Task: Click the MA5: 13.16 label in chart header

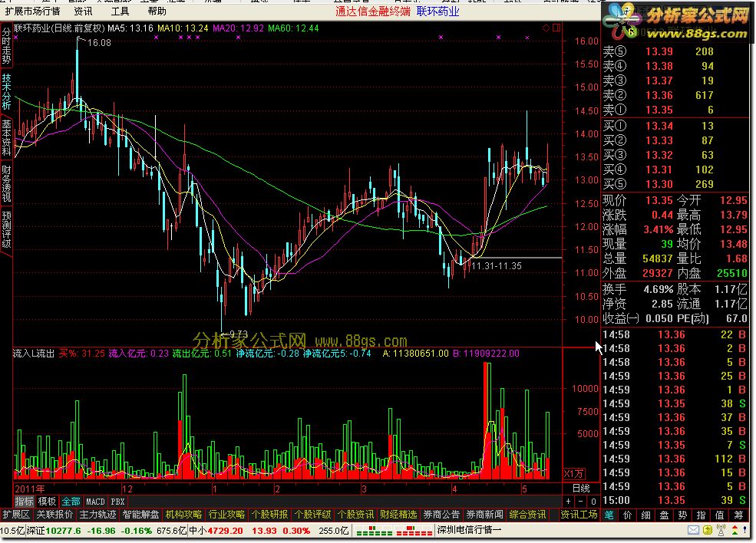Action: pos(130,28)
